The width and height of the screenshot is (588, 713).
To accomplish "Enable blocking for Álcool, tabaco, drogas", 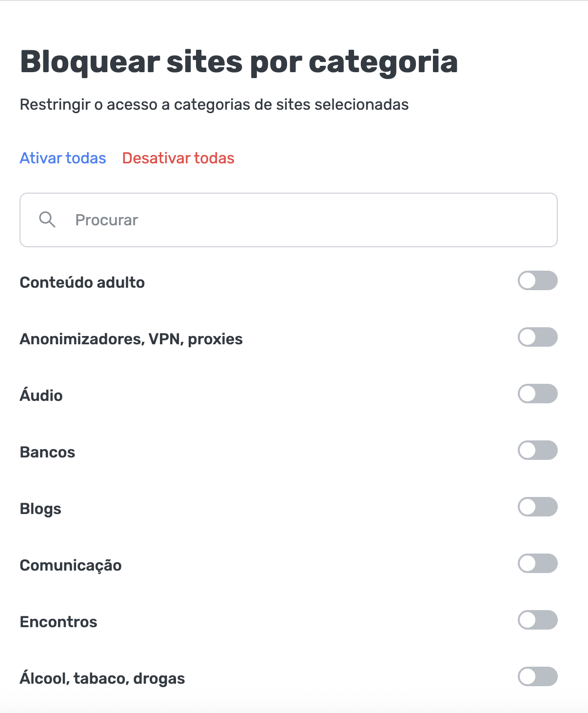I will click(537, 676).
